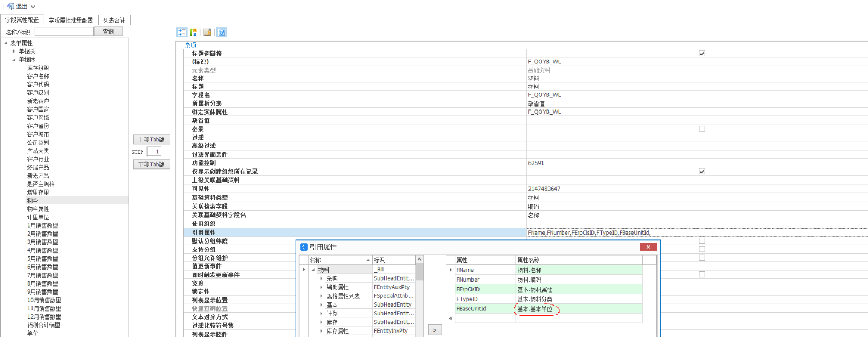
Task: Open the 列表合计 tab
Action: (114, 20)
